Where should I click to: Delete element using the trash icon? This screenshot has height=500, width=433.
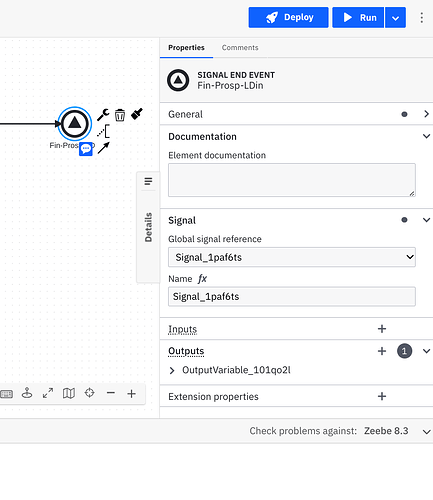pos(120,115)
